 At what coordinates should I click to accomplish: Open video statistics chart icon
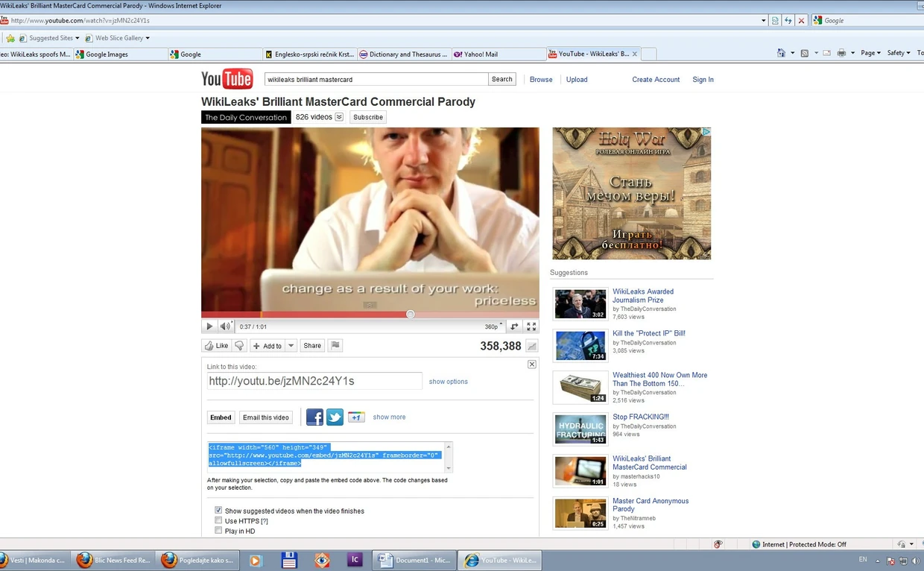click(531, 346)
